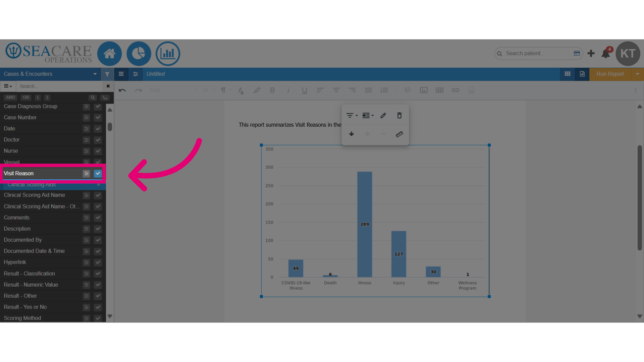This screenshot has height=362, width=644.
Task: Open the pie chart analytics icon
Action: [x=139, y=54]
